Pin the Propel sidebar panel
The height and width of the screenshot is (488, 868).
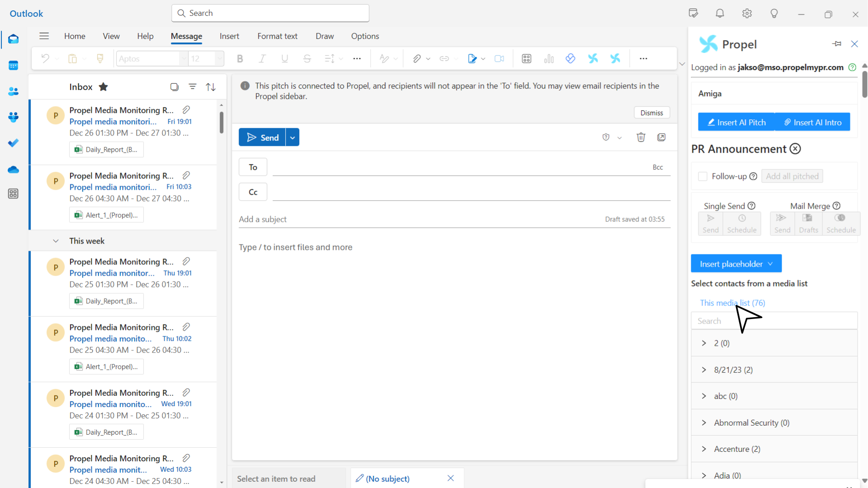(x=837, y=44)
